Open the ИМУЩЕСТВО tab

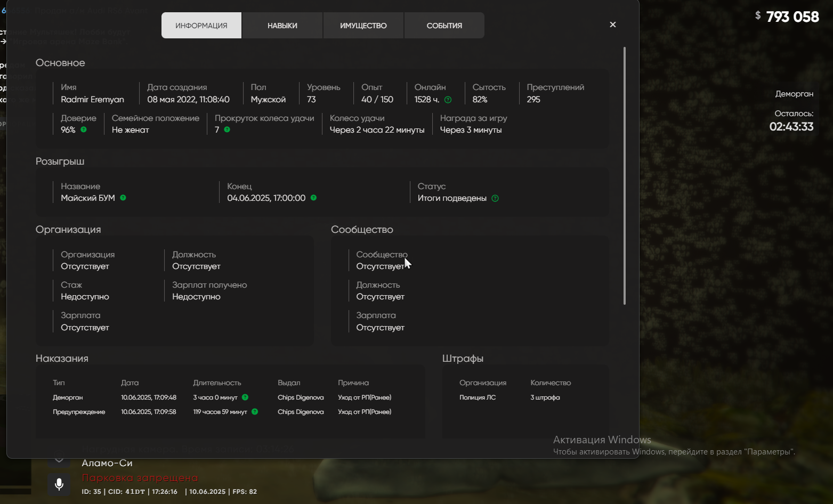pyautogui.click(x=363, y=26)
